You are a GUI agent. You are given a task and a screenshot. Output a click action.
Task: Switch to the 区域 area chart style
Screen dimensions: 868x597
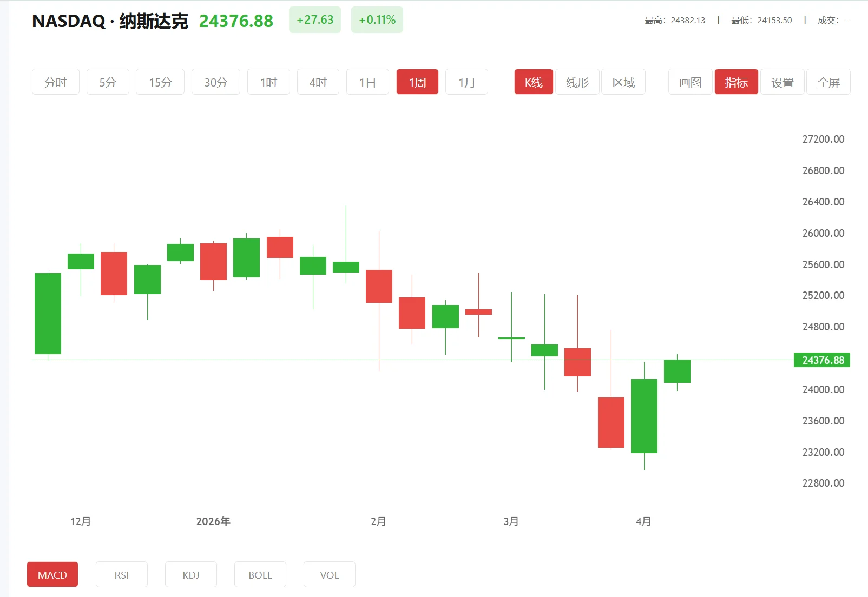click(623, 82)
